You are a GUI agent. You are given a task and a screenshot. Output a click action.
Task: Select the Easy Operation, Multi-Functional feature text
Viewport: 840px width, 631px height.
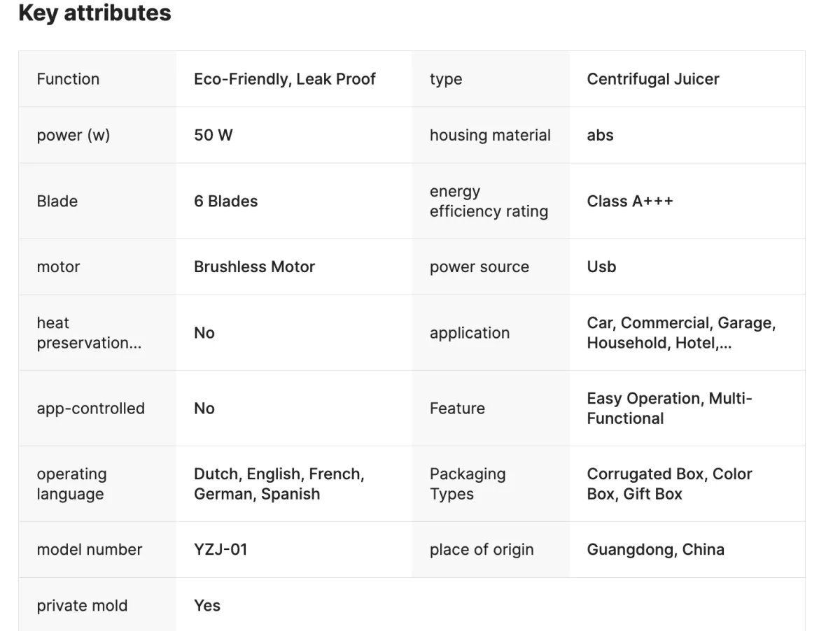[670, 408]
